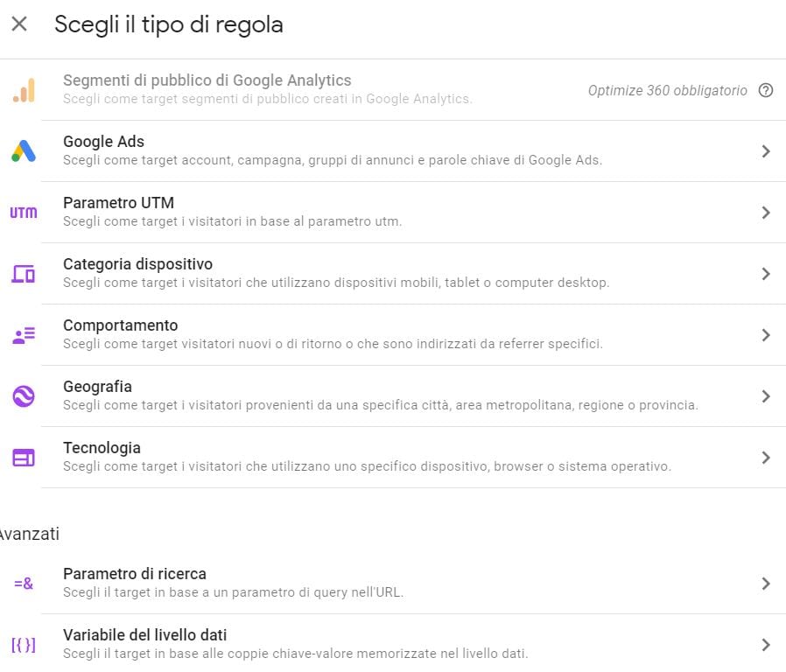The width and height of the screenshot is (786, 672).
Task: Open help for Optimize 360 obbligatorio
Action: [x=766, y=90]
